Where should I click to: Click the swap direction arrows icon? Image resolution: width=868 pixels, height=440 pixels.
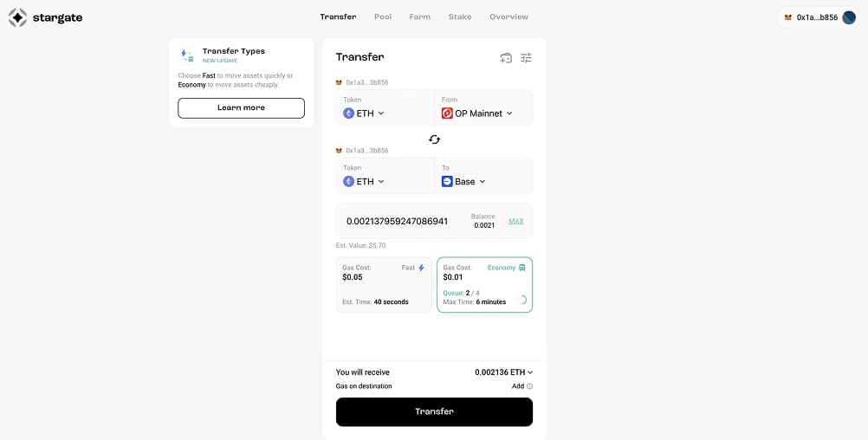pos(435,139)
